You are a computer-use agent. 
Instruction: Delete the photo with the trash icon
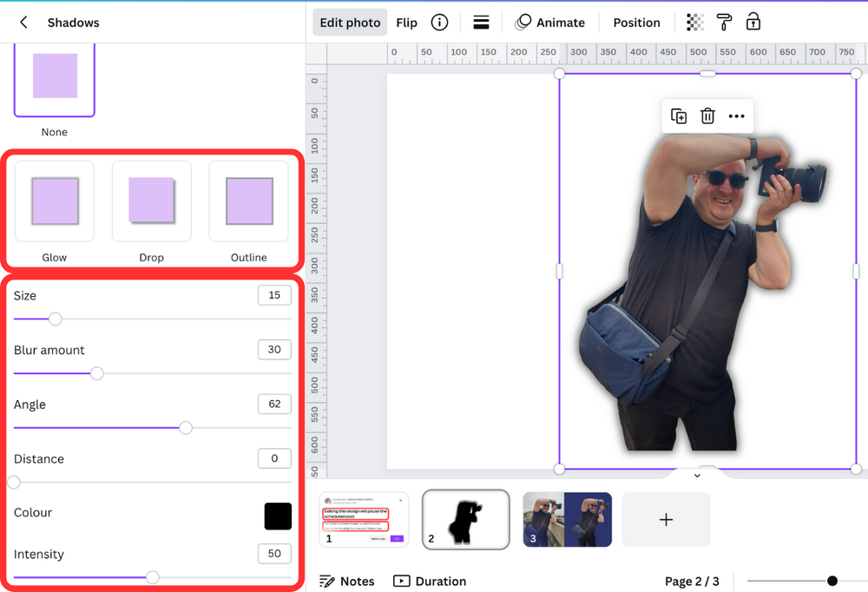pos(707,115)
